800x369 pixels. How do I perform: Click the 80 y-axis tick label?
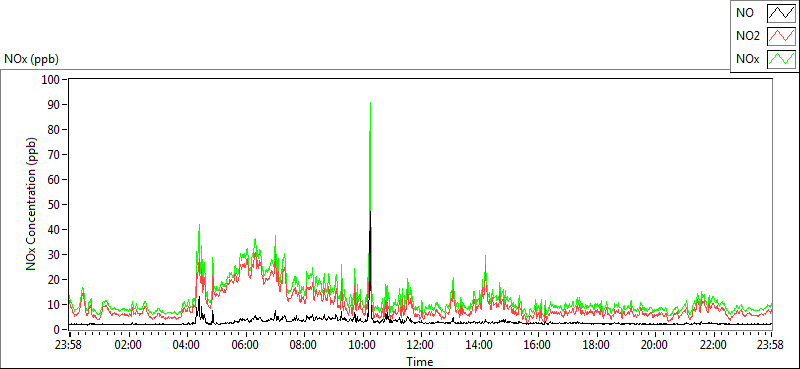tap(55, 130)
